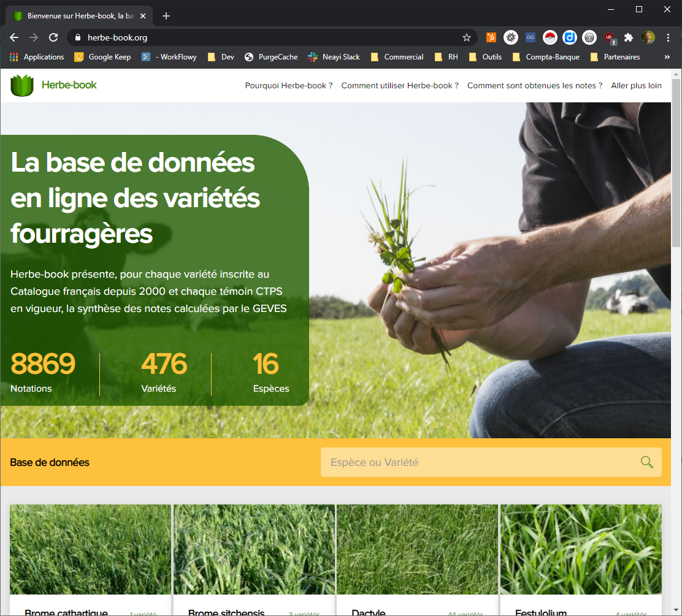682x616 pixels.
Task: Open the Outils bookmarks folder
Action: (485, 57)
